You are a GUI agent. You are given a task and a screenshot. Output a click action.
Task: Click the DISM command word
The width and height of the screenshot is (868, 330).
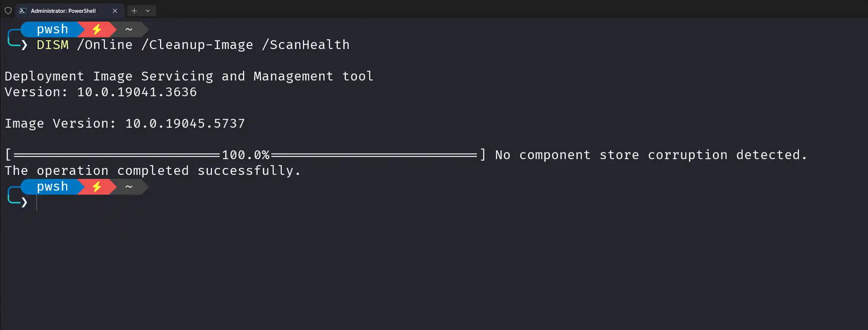click(x=53, y=45)
